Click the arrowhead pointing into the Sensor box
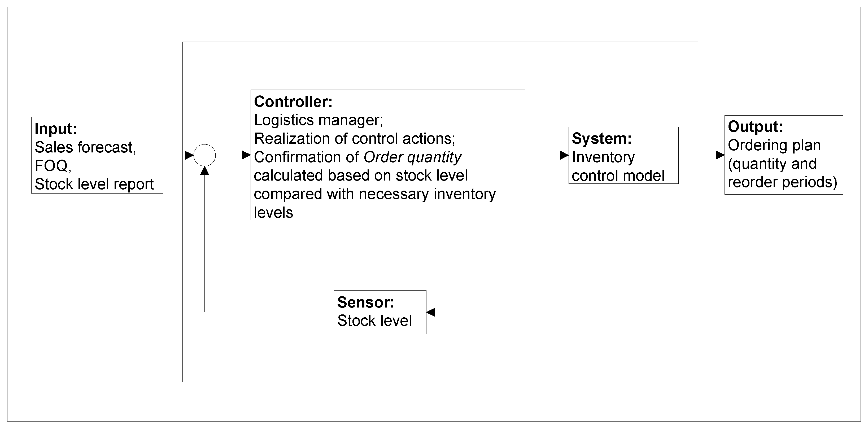The image size is (868, 430). pyautogui.click(x=431, y=313)
